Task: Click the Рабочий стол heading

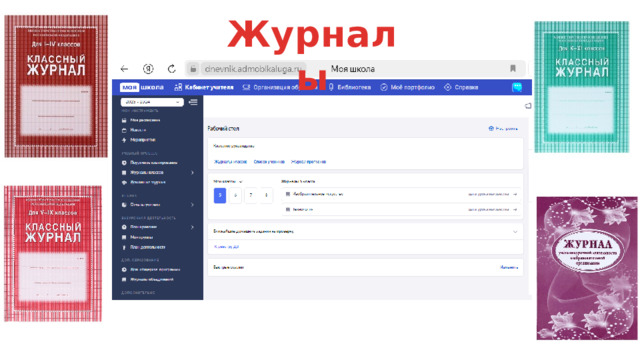Action: coord(223,129)
